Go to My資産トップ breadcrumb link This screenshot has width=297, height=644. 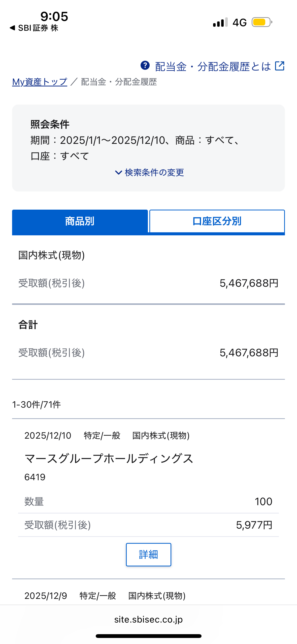coord(40,82)
